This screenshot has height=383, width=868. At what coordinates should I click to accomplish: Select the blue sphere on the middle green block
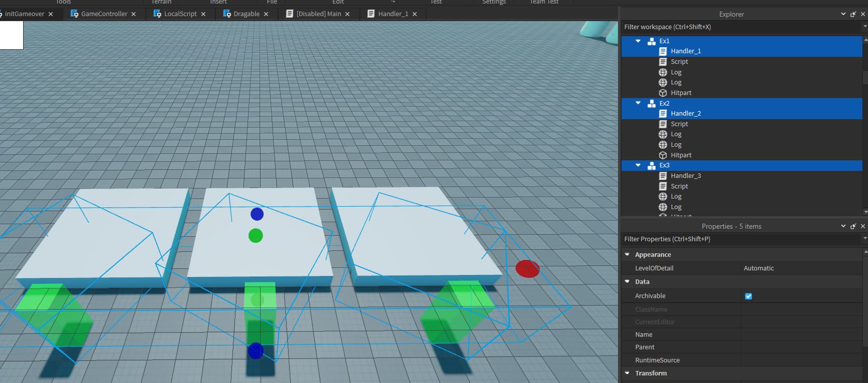click(x=256, y=350)
